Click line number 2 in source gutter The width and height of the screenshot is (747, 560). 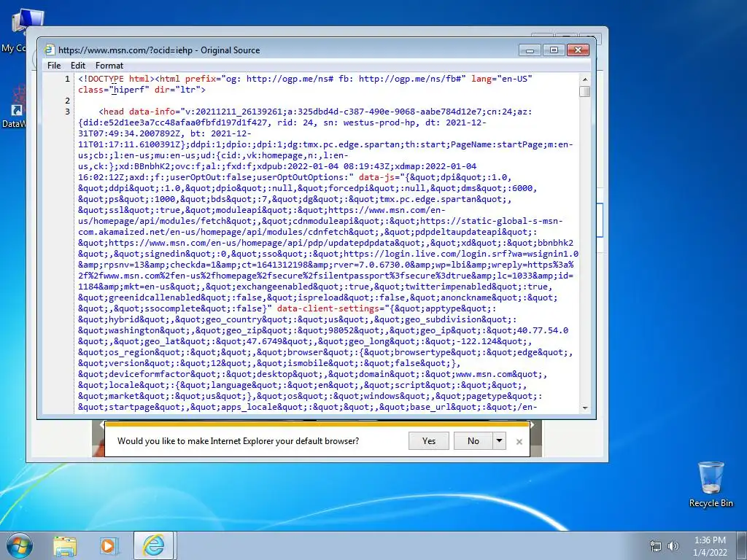tap(67, 101)
